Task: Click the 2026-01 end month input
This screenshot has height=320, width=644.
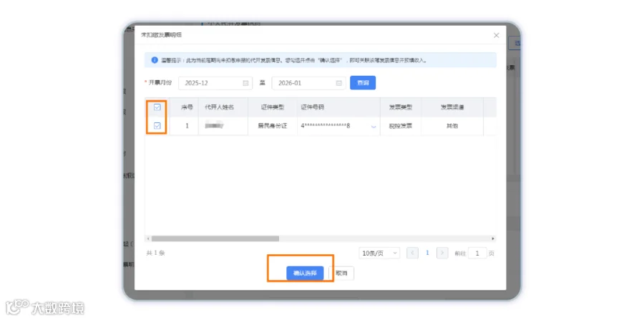Action: click(x=308, y=83)
